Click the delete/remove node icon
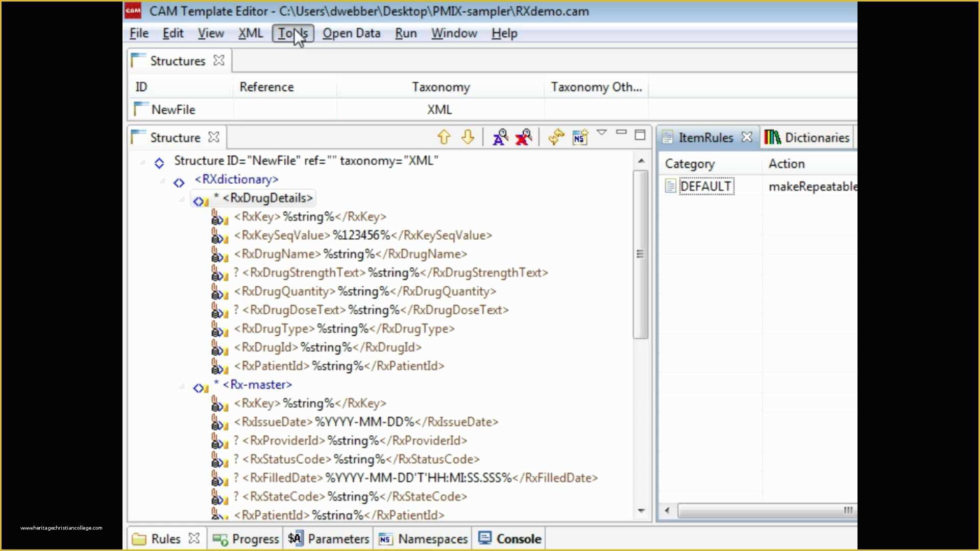Image resolution: width=980 pixels, height=551 pixels. pyautogui.click(x=524, y=137)
